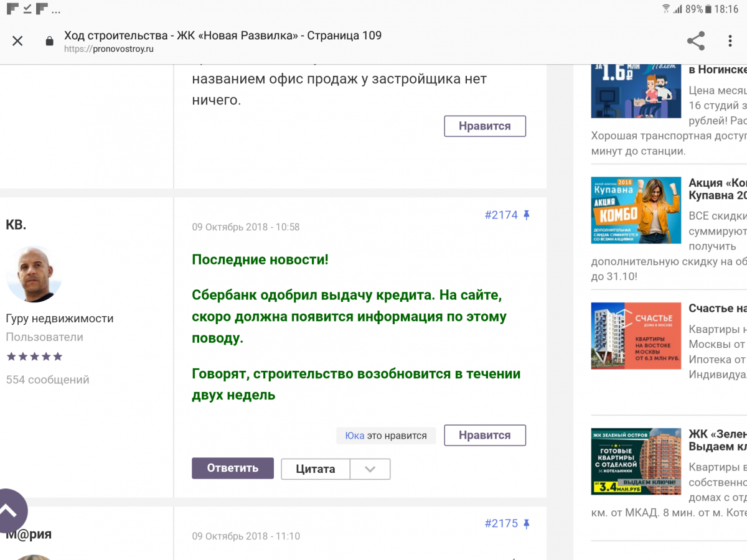Tap the round scroll-to-top arrow button

(x=7, y=511)
